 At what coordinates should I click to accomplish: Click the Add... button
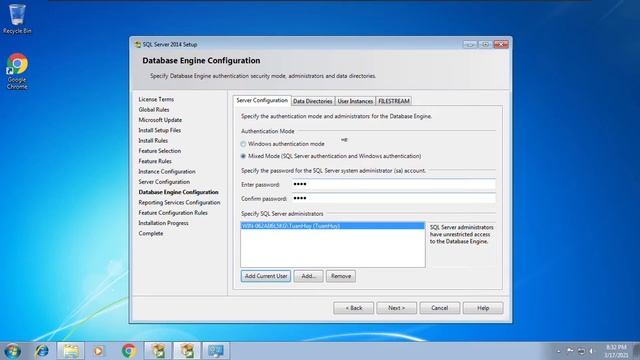308,276
